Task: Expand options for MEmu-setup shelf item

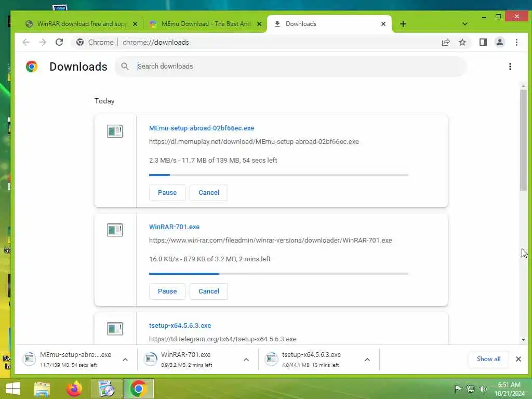Action: (x=125, y=360)
